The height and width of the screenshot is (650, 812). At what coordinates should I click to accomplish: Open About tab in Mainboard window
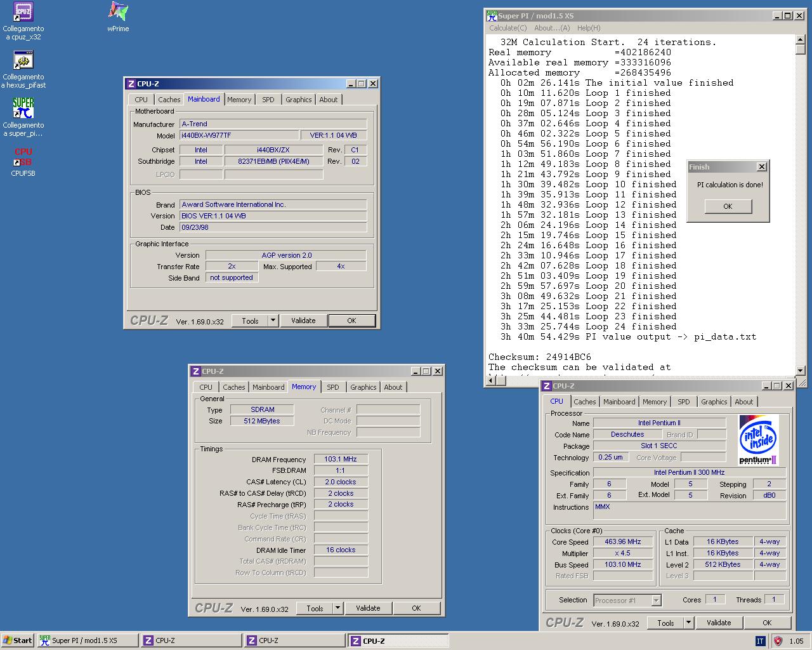point(329,100)
